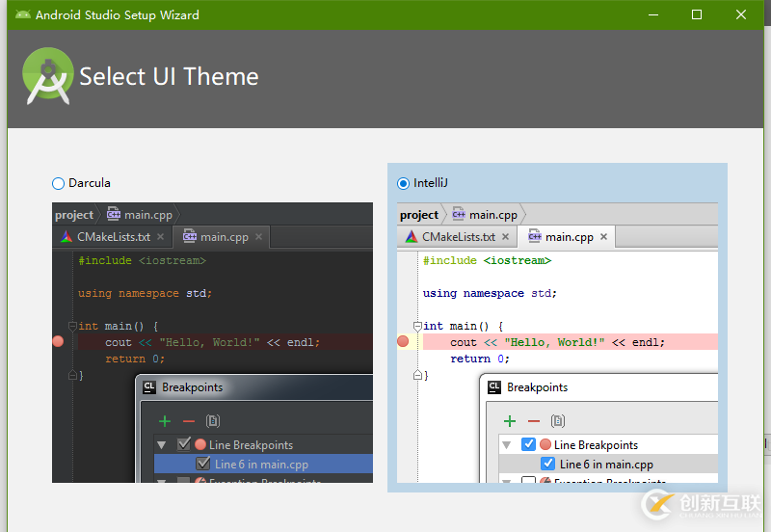Click the IntelliJ theme preview image
The width and height of the screenshot is (771, 532).
557,342
